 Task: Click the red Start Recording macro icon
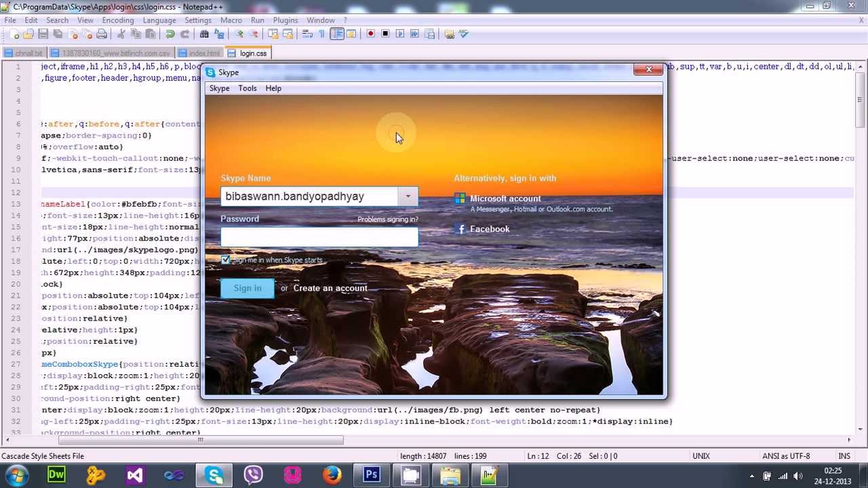[371, 34]
